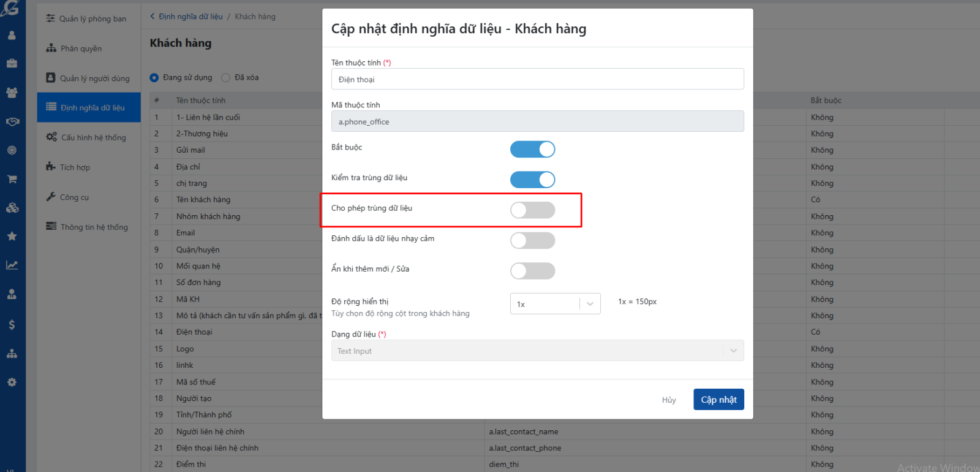Expand the Dạng dữ liệu dropdown
Screen dimensions: 980x472
click(x=537, y=351)
